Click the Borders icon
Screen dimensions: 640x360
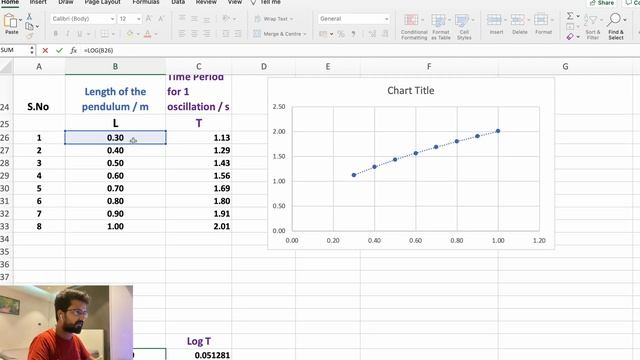[x=105, y=34]
